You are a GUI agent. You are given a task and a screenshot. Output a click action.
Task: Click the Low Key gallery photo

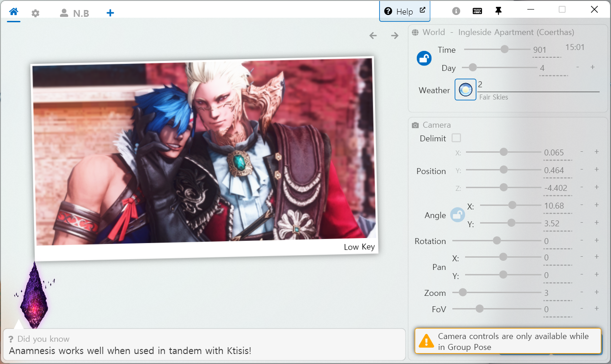pyautogui.click(x=205, y=159)
